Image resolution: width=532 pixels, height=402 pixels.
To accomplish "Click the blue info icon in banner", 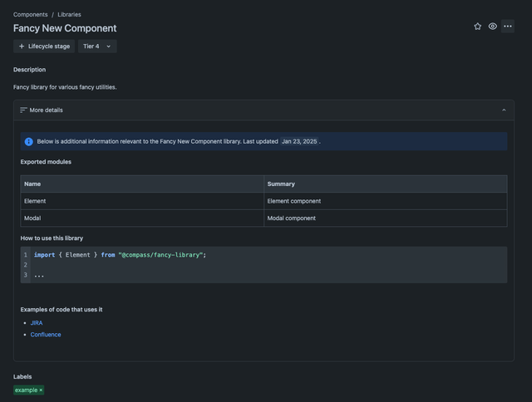I will pyautogui.click(x=29, y=142).
